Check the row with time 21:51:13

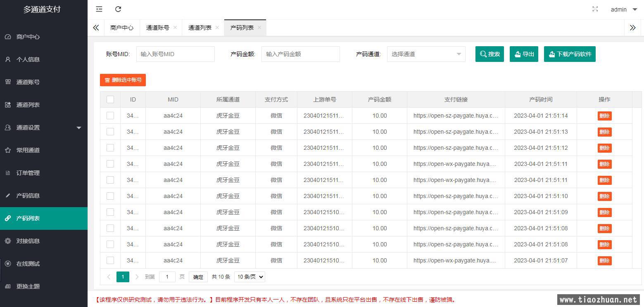coord(110,132)
